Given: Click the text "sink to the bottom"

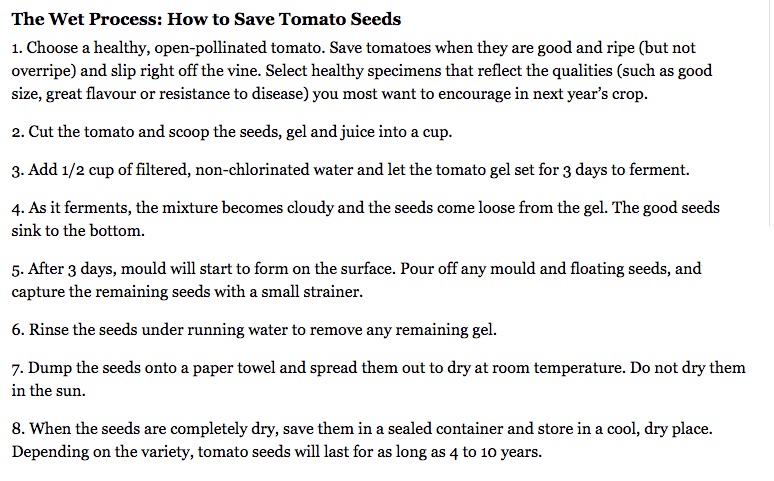Looking at the screenshot, I should [79, 230].
